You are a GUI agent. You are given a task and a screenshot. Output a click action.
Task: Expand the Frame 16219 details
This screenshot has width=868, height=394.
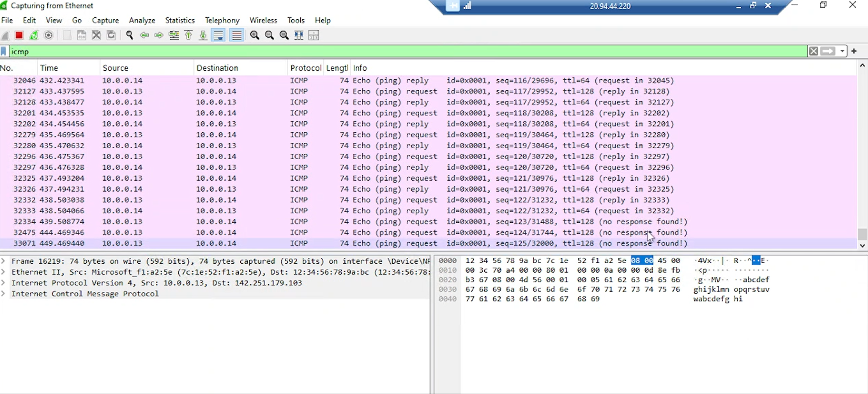(4, 261)
